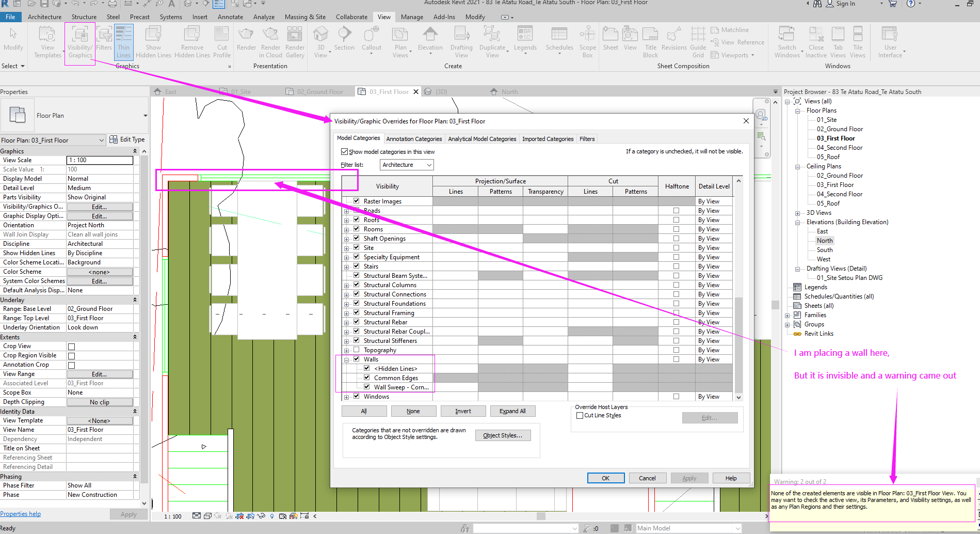Open the Annotate ribbon tab
Image resolution: width=980 pixels, height=534 pixels.
[230, 17]
